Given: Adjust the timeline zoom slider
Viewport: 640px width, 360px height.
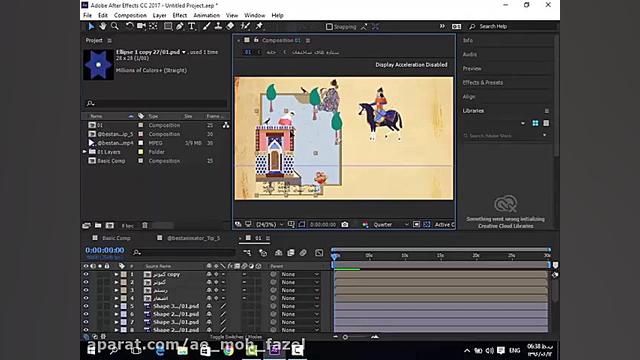Looking at the screenshot, I should coord(345,337).
